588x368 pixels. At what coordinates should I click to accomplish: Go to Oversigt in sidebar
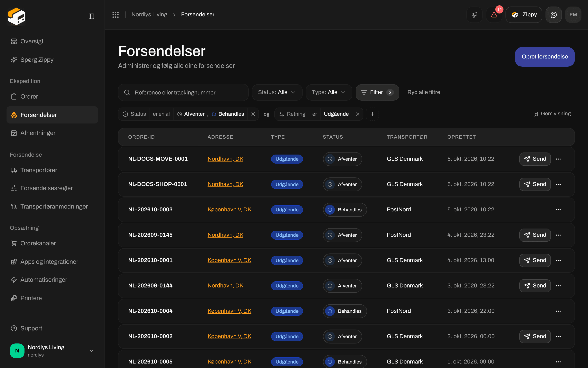point(52,41)
